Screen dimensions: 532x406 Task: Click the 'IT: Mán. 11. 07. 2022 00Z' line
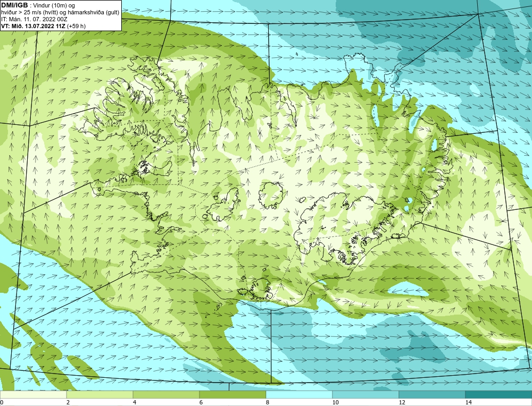pos(34,19)
